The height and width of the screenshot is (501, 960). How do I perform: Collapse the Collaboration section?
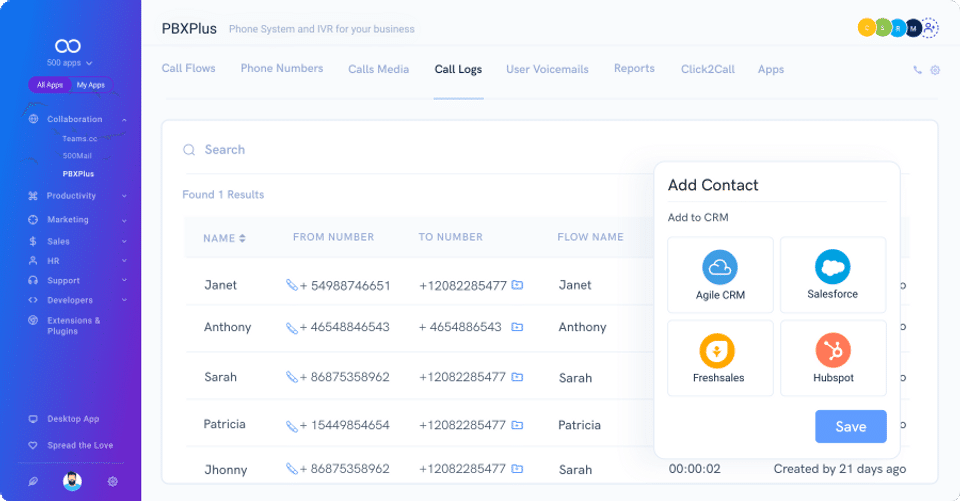pyautogui.click(x=124, y=119)
